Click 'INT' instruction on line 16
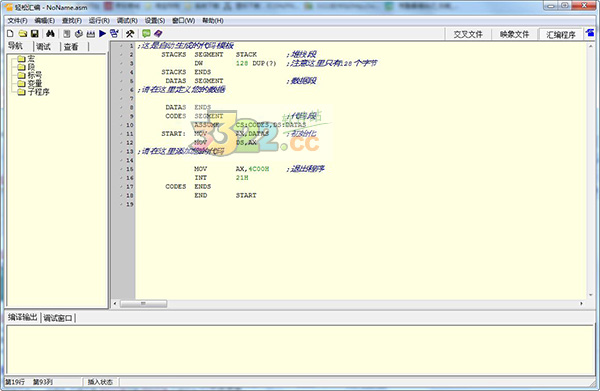Image resolution: width=600 pixels, height=391 pixels. pos(200,178)
